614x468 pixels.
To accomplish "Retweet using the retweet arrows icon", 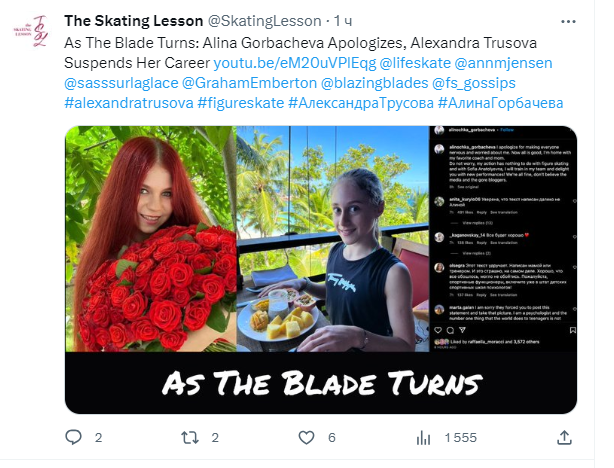I will (x=190, y=437).
